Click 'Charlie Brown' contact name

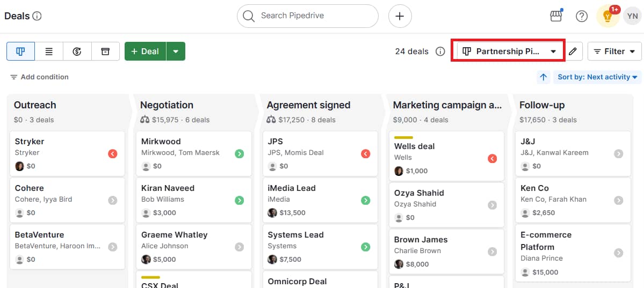pyautogui.click(x=418, y=251)
